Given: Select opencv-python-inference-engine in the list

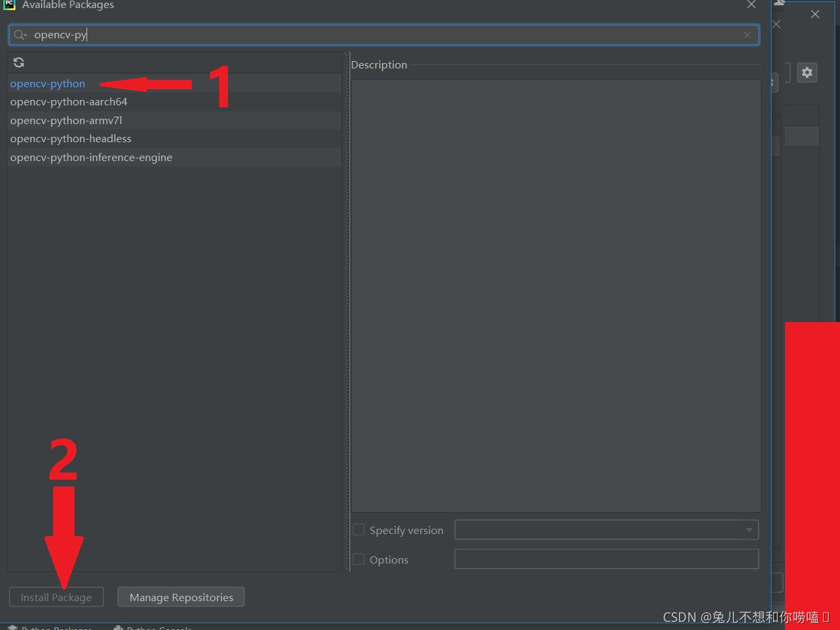Looking at the screenshot, I should [174, 158].
